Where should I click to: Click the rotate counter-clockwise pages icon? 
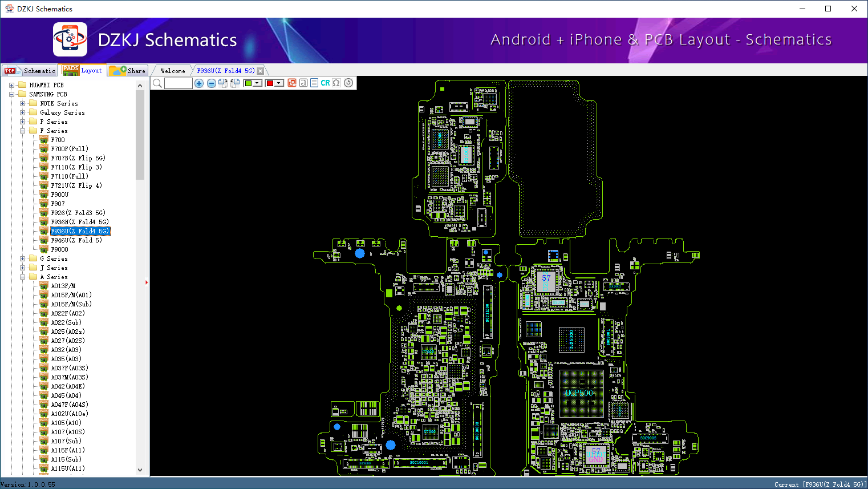point(234,83)
